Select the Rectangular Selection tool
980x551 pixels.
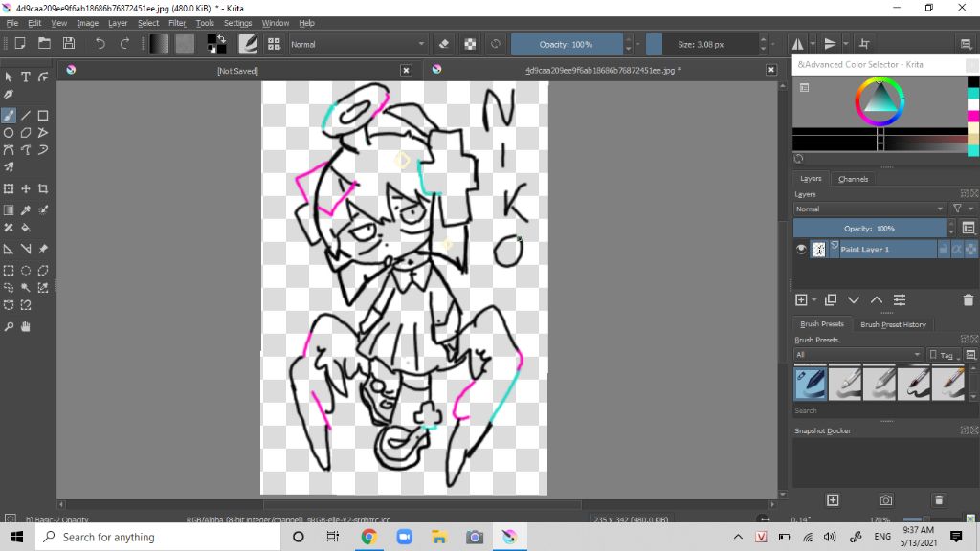(9, 271)
